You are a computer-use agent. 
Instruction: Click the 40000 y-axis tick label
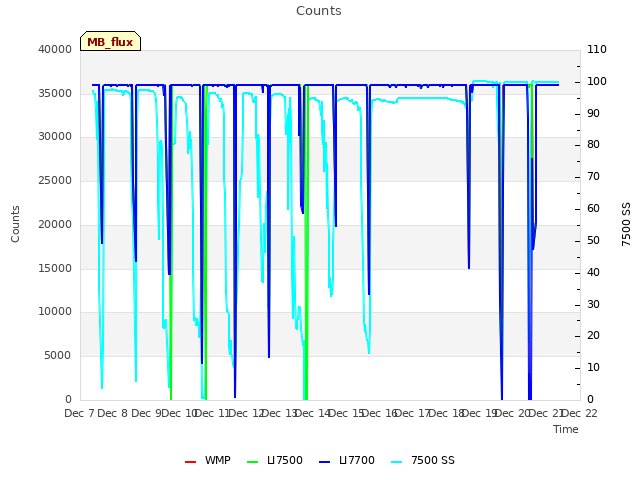[x=55, y=49]
